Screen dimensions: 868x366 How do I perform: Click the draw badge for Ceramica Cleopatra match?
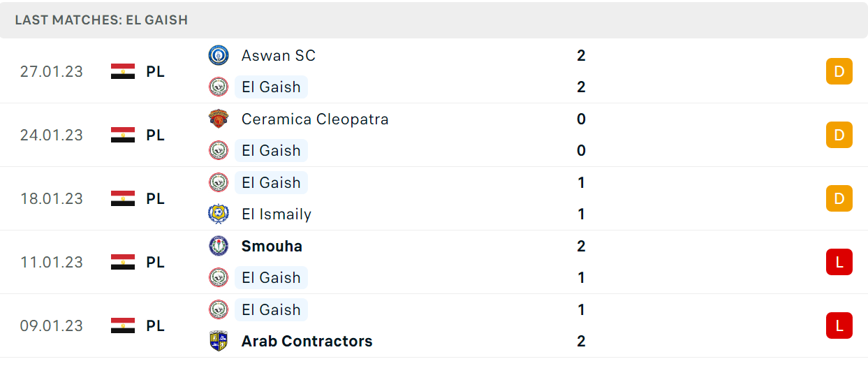[839, 135]
